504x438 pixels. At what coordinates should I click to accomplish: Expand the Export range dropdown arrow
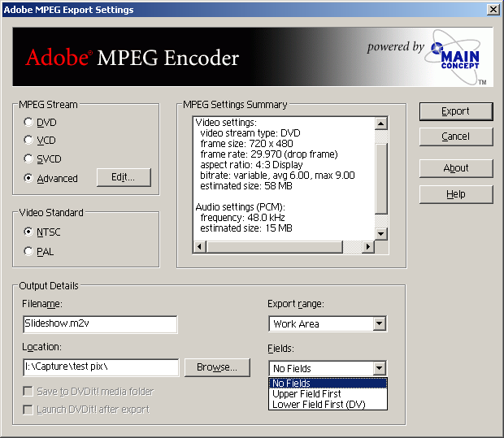(x=380, y=323)
